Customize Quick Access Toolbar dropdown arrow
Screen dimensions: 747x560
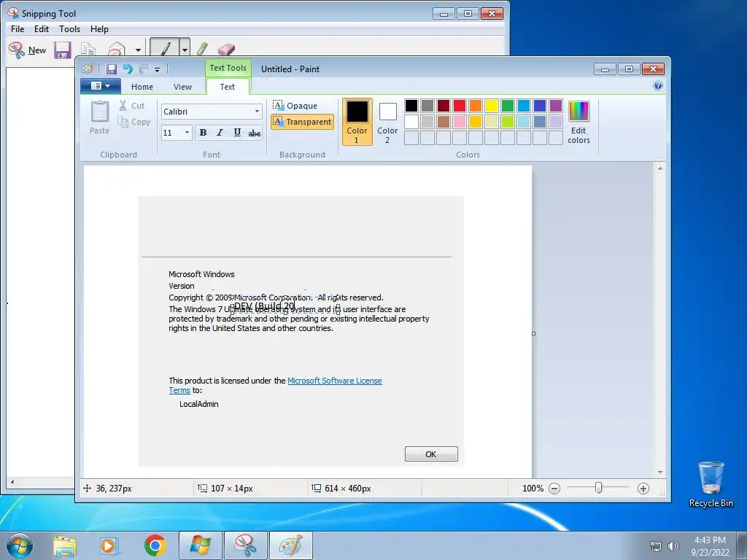pyautogui.click(x=157, y=70)
